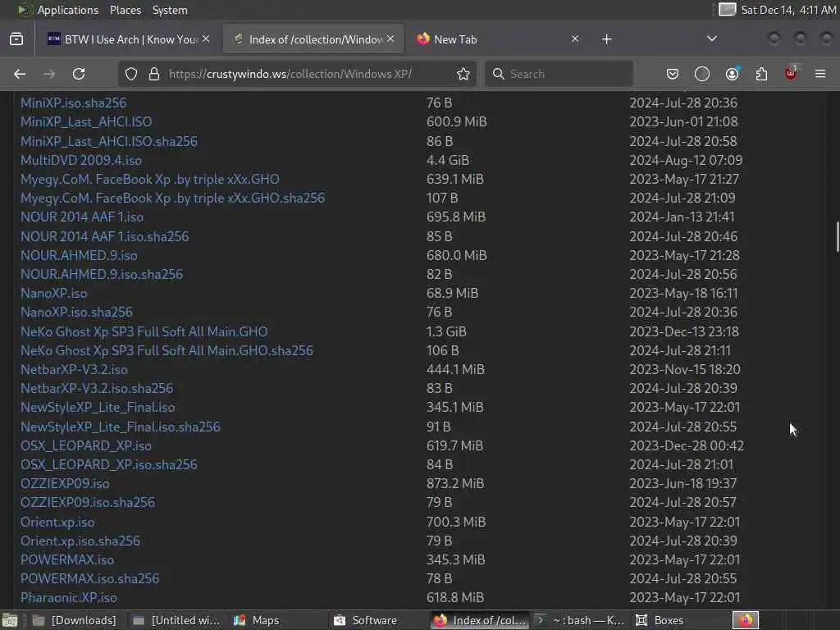Open the MiniXP.iso.sha256 link
This screenshot has height=630, width=840.
point(73,103)
